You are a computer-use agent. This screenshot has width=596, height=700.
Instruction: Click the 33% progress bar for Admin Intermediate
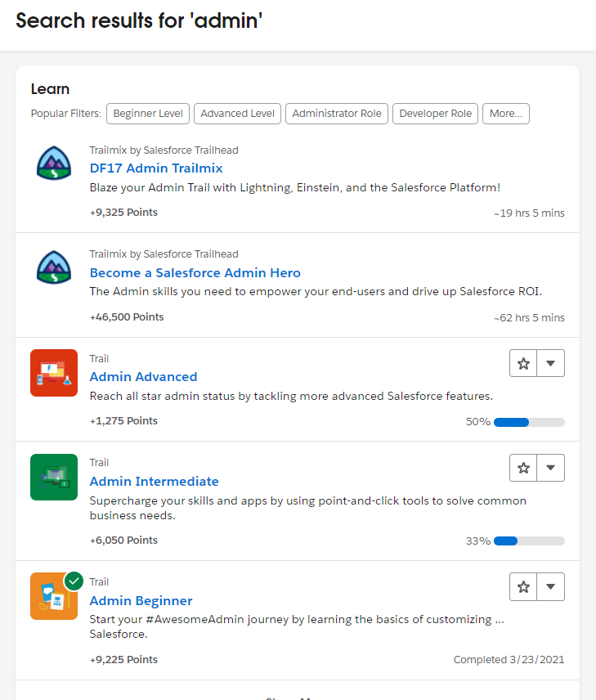(x=529, y=541)
